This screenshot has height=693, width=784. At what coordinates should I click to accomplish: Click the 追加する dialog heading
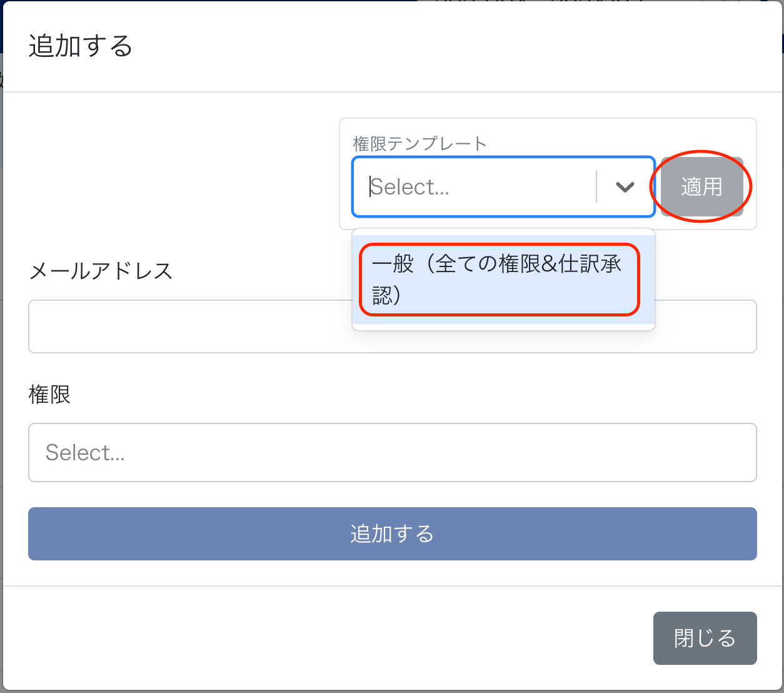point(81,46)
